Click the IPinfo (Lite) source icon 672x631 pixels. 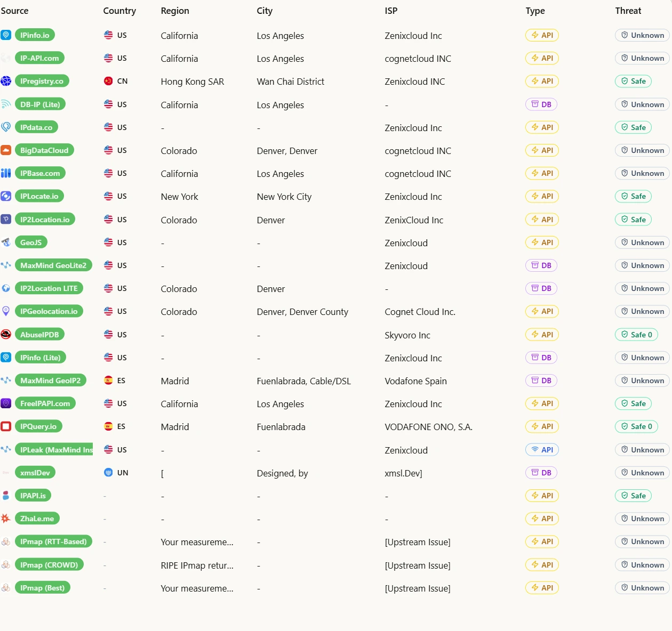tap(6, 357)
